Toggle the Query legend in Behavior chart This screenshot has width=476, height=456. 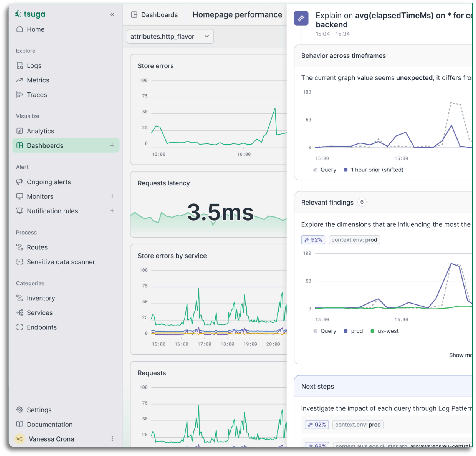325,170
